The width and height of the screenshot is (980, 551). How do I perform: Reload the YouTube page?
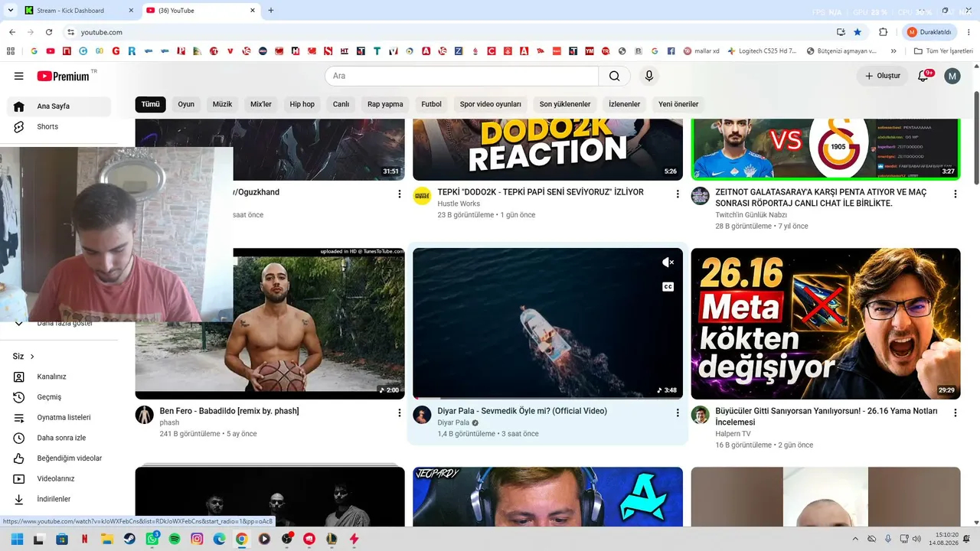click(x=49, y=32)
